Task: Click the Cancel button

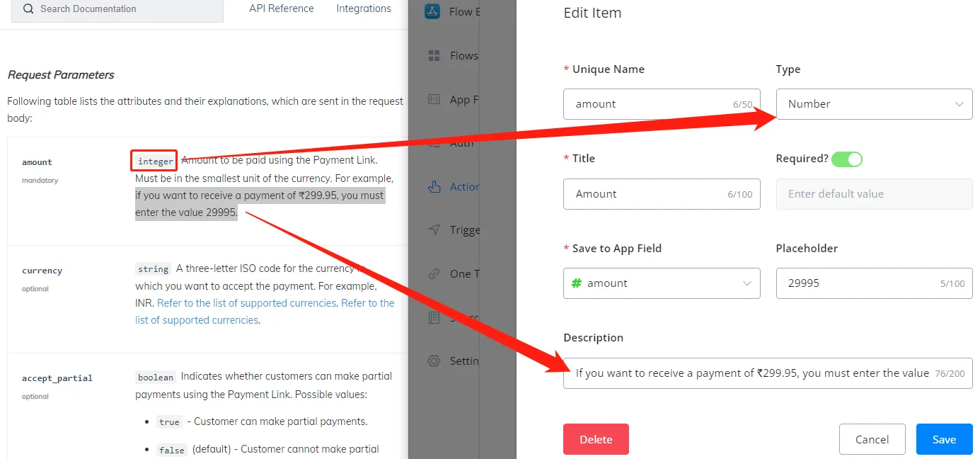Action: pos(872,439)
